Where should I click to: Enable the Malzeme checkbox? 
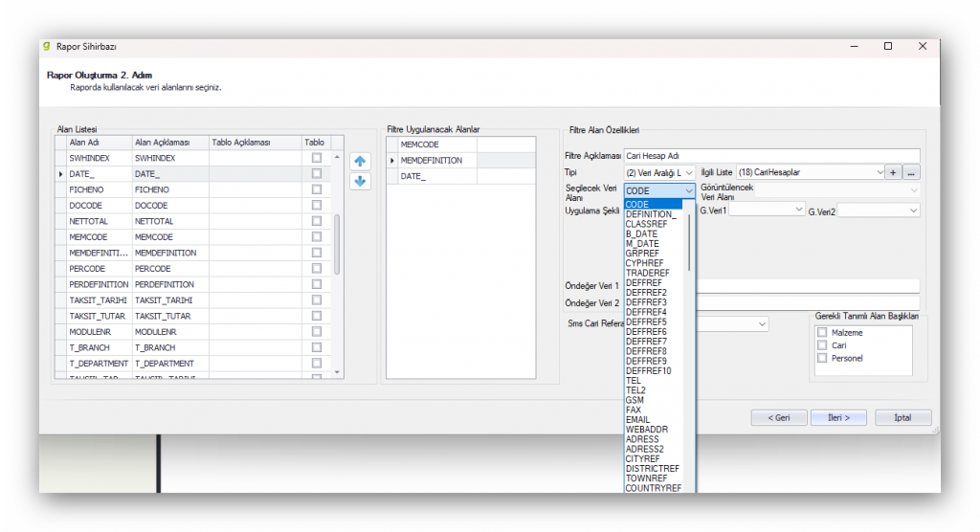822,333
